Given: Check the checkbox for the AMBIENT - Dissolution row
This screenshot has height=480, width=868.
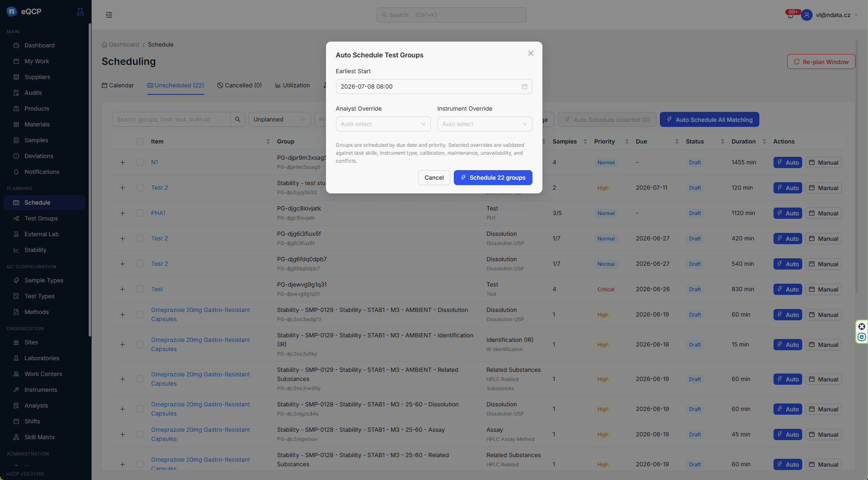Looking at the screenshot, I should pyautogui.click(x=140, y=314).
